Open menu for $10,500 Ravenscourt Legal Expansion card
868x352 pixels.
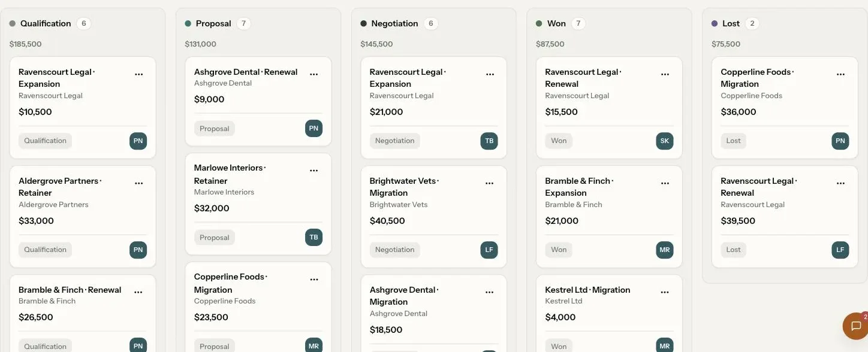(x=139, y=74)
